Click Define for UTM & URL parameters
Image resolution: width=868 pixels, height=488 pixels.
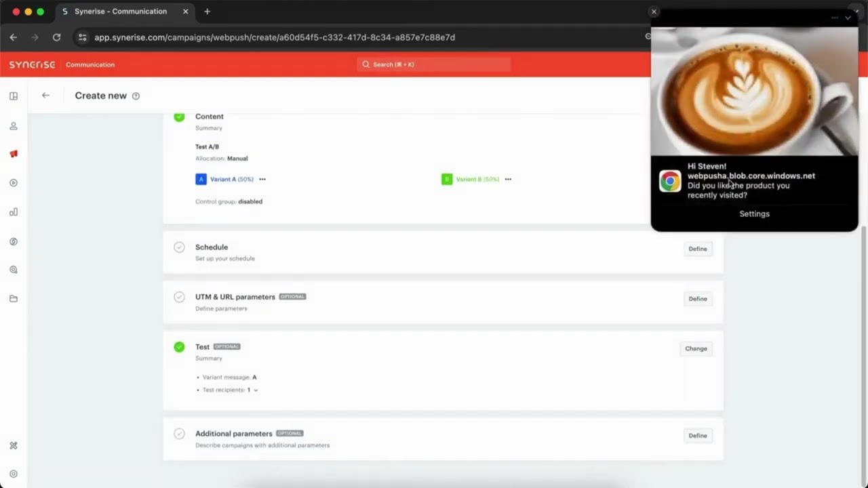[x=698, y=299]
